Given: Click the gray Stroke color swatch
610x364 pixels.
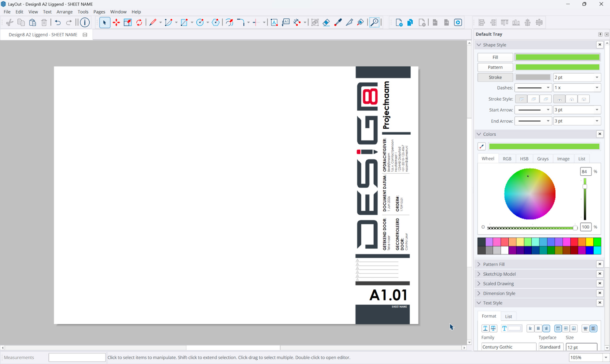Looking at the screenshot, I should (533, 77).
